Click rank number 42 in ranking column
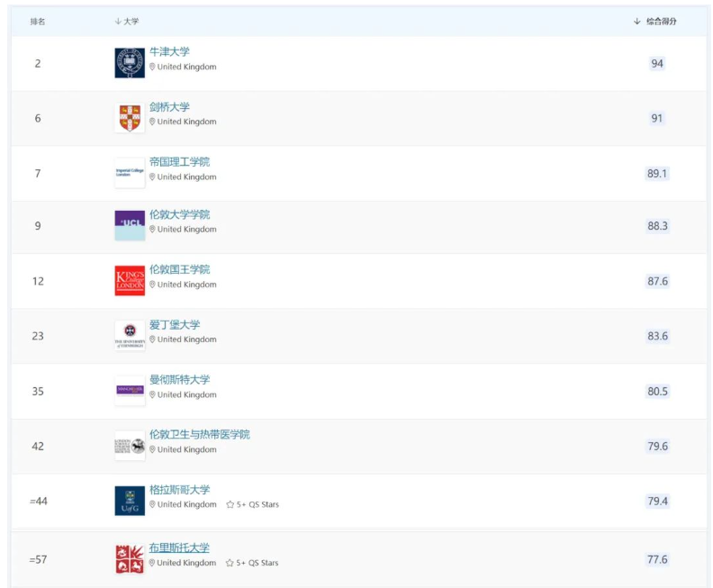Screen dimensions: 713x588 pyautogui.click(x=38, y=446)
